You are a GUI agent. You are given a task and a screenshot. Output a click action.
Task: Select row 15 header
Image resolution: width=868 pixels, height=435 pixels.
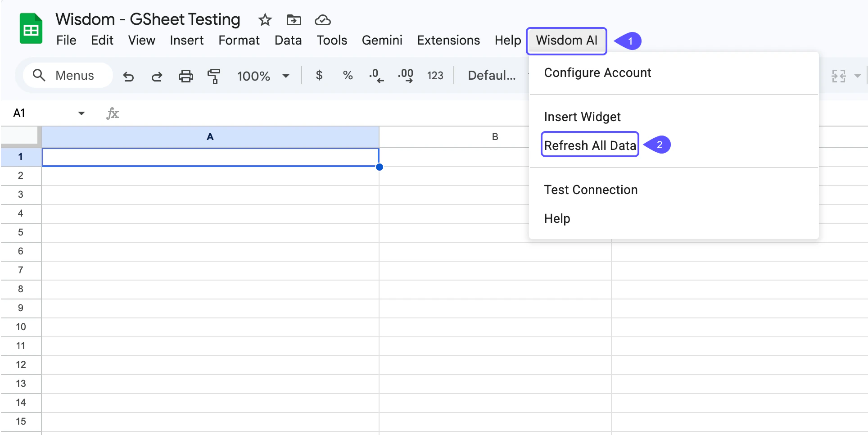21,421
